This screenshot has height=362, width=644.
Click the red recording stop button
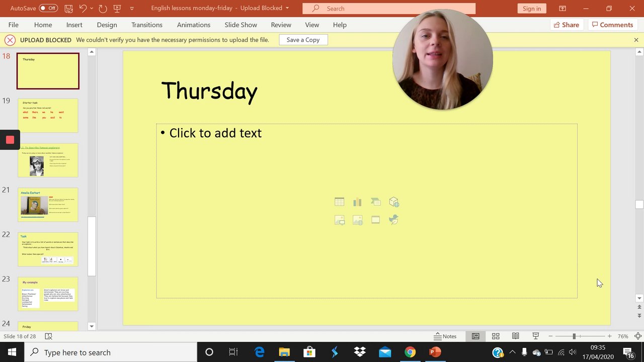(x=10, y=140)
